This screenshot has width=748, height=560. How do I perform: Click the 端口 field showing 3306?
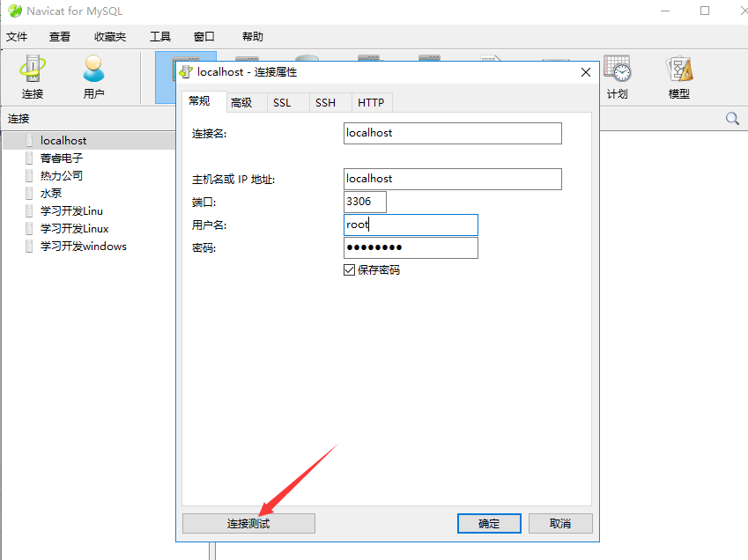tap(365, 203)
